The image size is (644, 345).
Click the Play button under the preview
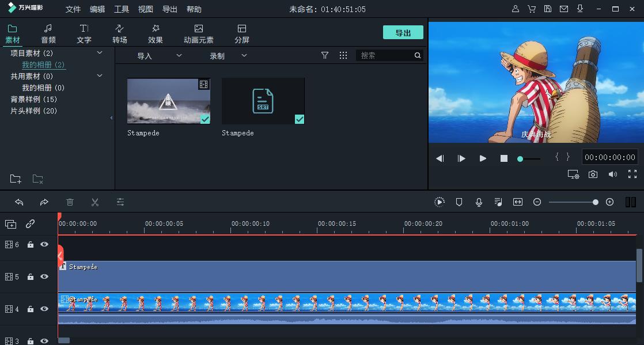[483, 158]
